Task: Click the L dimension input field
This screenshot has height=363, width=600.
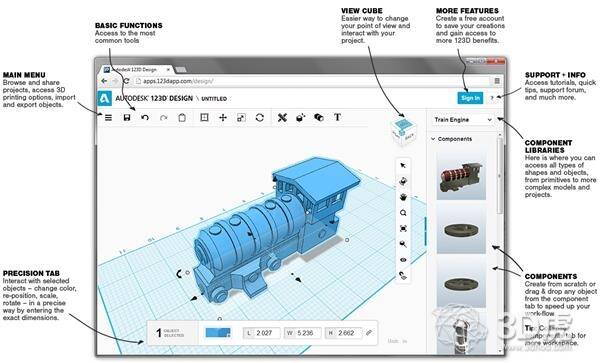Action: tap(262, 333)
